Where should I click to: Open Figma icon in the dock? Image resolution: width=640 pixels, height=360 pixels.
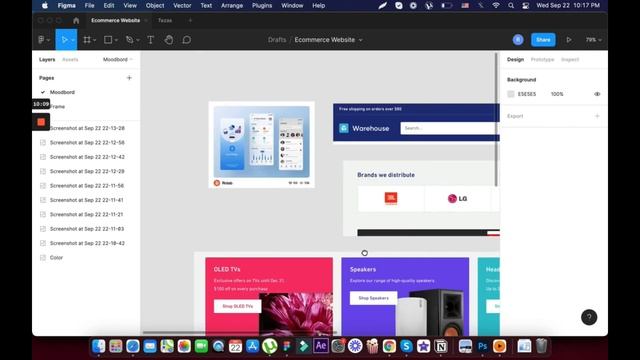pos(287,346)
